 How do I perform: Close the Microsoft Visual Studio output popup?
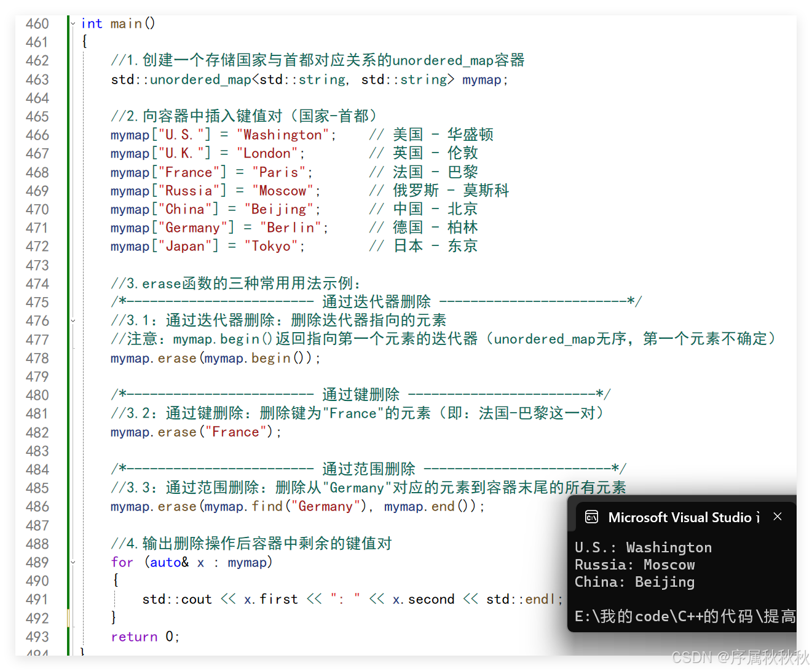[777, 516]
